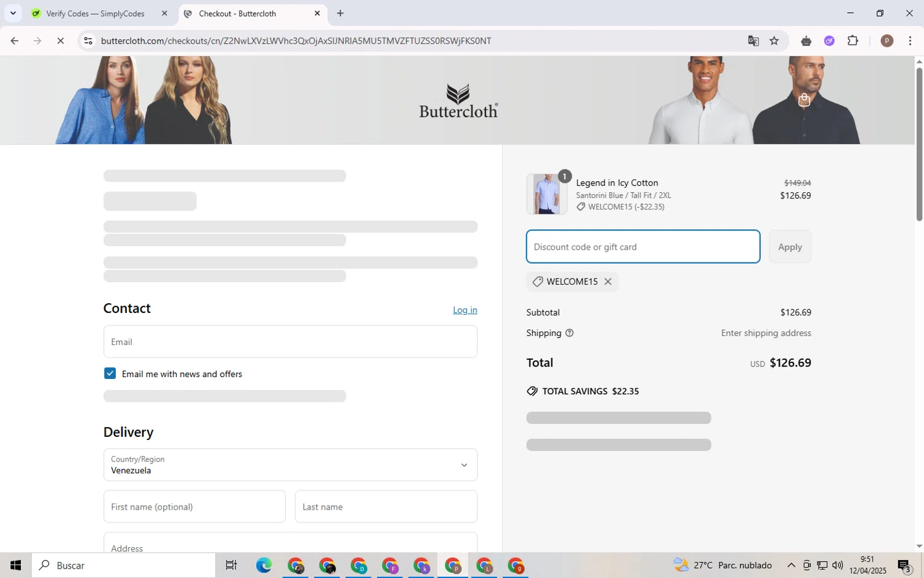Click the Buscar taskbar search box
Viewport: 924px width, 578px height.
[123, 565]
